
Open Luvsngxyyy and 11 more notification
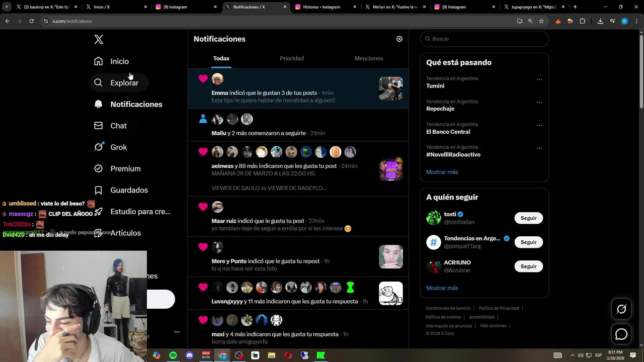click(298, 293)
